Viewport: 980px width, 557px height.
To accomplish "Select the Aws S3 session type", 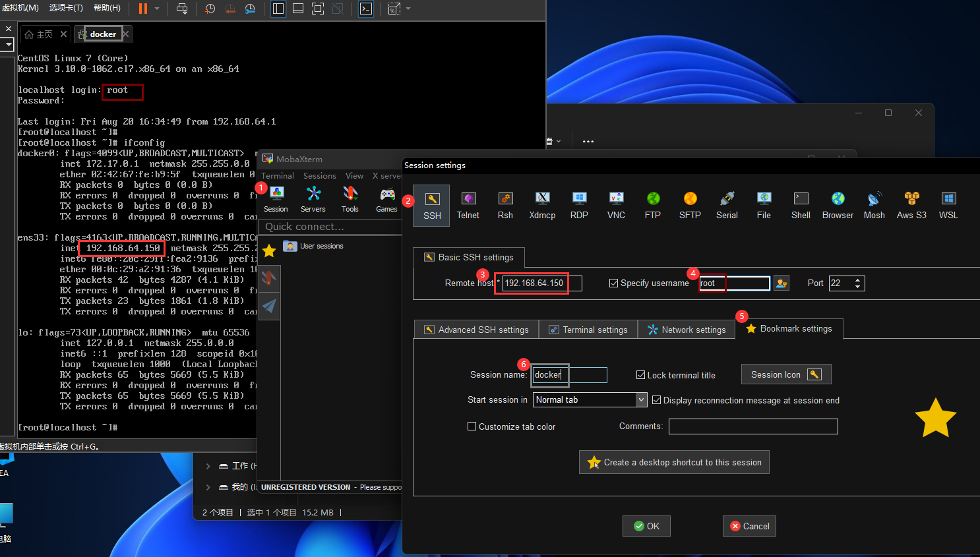I will pos(911,206).
